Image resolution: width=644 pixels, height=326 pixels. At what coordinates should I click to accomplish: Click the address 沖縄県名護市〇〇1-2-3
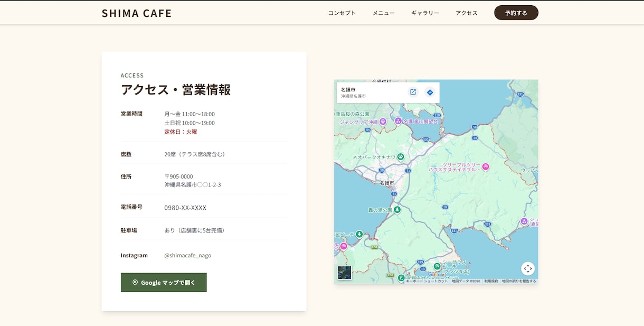(193, 185)
